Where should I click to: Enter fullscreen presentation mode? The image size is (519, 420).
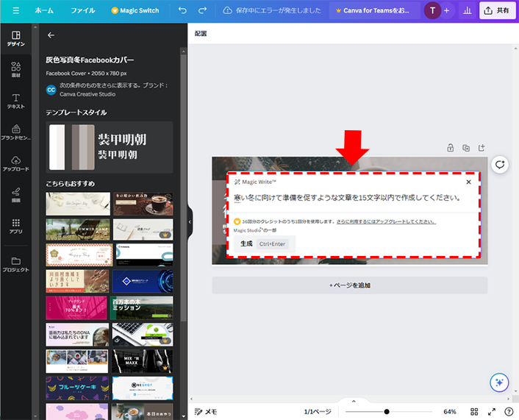[492, 412]
